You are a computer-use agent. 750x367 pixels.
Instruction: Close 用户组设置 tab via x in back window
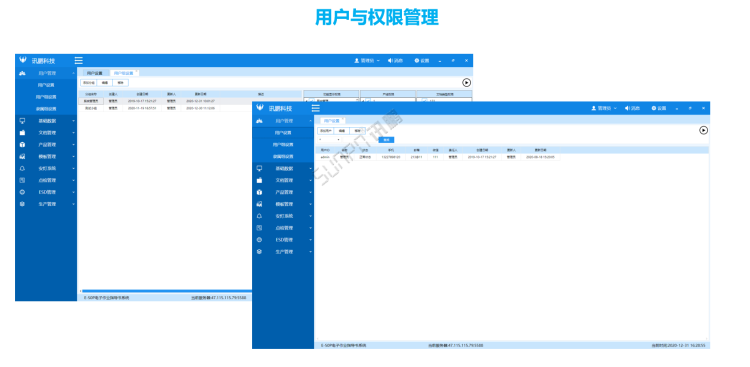point(137,71)
